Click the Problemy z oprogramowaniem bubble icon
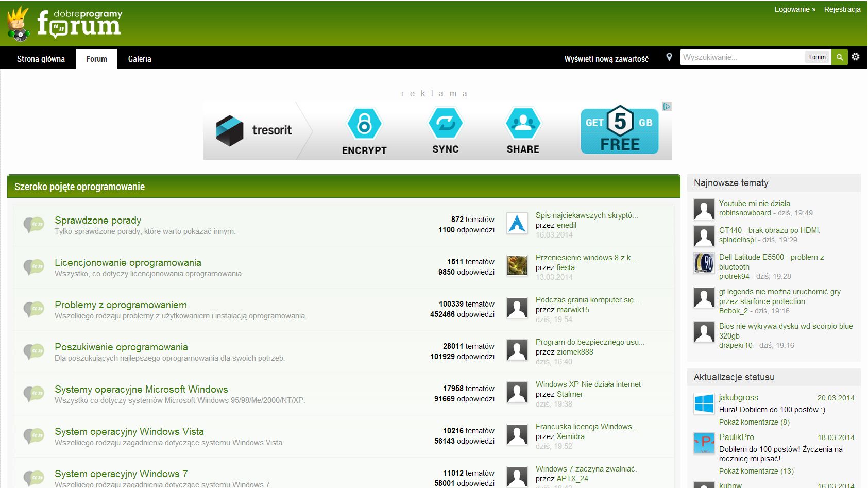 point(33,309)
